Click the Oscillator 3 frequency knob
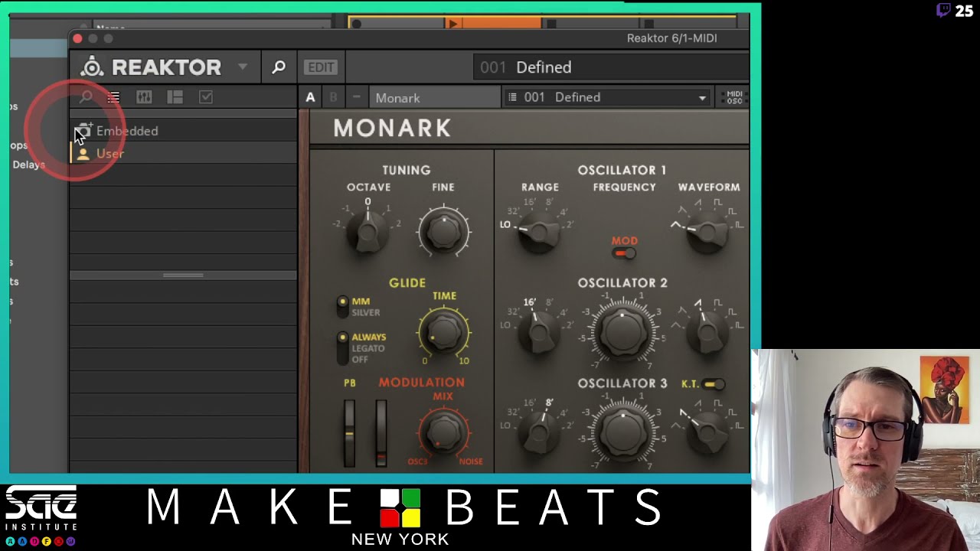This screenshot has height=551, width=980. 622,432
